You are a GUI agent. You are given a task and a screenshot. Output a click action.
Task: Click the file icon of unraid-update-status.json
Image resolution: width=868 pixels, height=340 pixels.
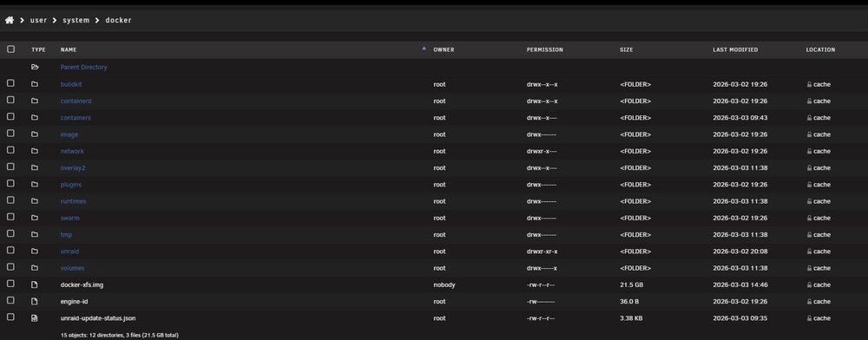click(x=35, y=318)
